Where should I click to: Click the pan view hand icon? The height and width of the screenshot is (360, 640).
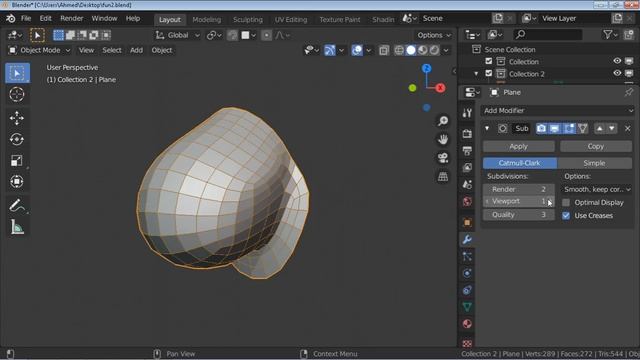coord(443,139)
